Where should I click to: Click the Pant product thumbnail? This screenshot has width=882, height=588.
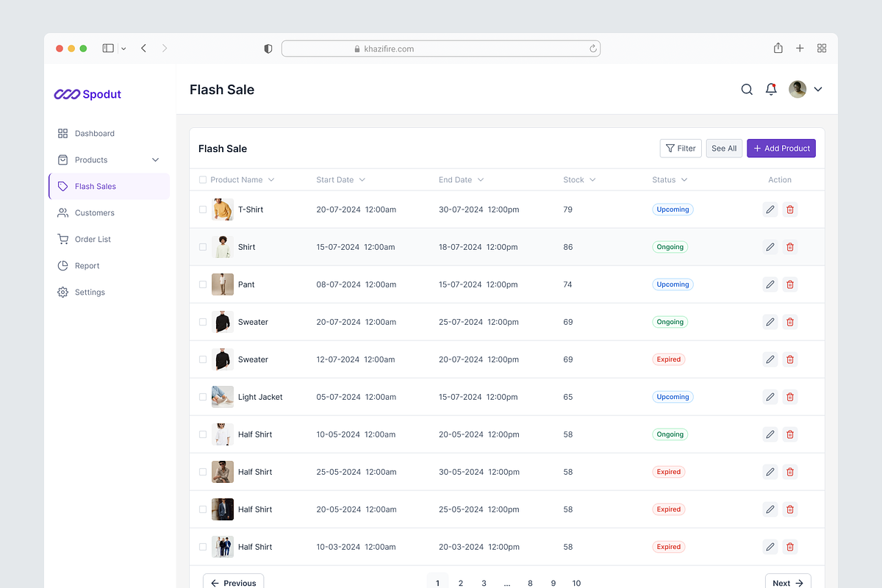tap(223, 284)
